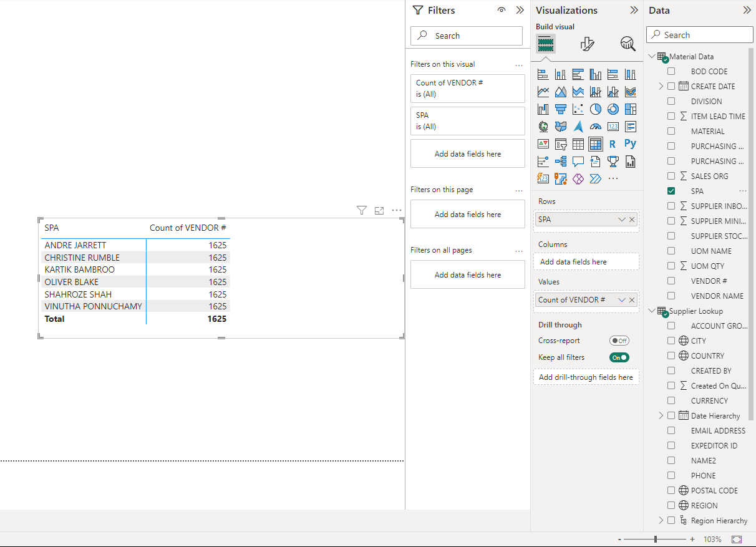
Task: Expand the CREATE DATE hierarchy
Action: pos(661,86)
